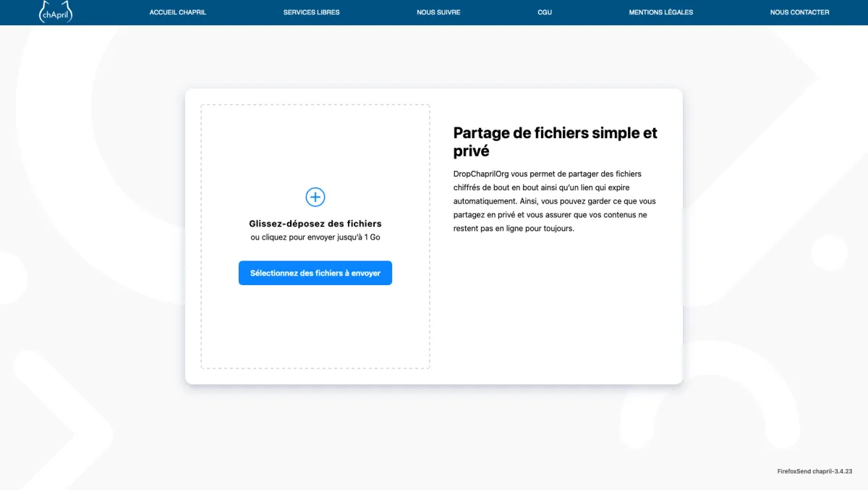Click heading 'Partage de fichiers simple et privé'
The width and height of the screenshot is (868, 490).
click(x=556, y=142)
